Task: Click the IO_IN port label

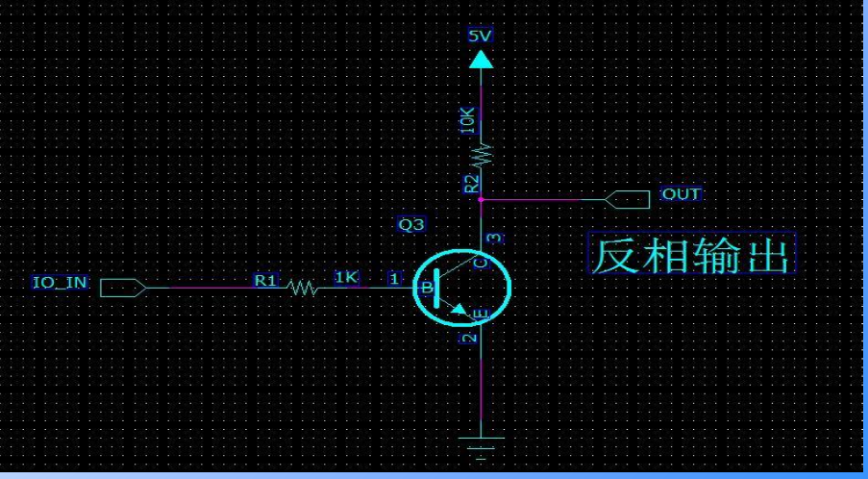Action: [x=60, y=283]
